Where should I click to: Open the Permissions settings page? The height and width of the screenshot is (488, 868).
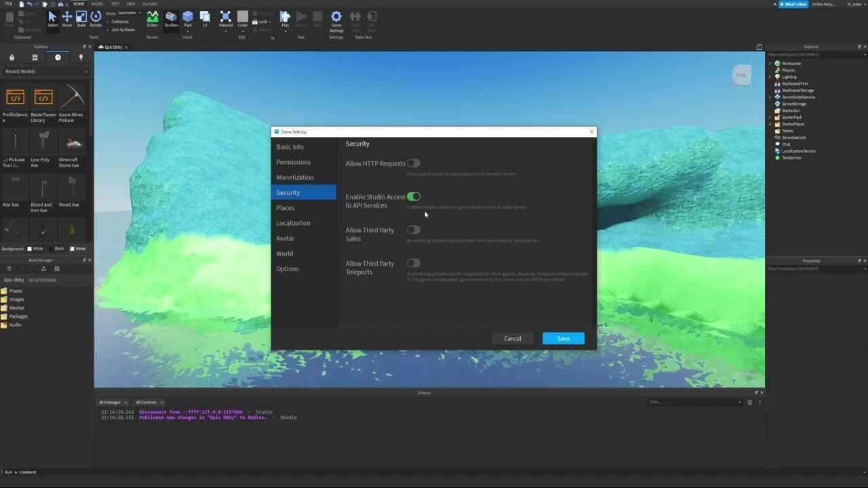pyautogui.click(x=304, y=162)
